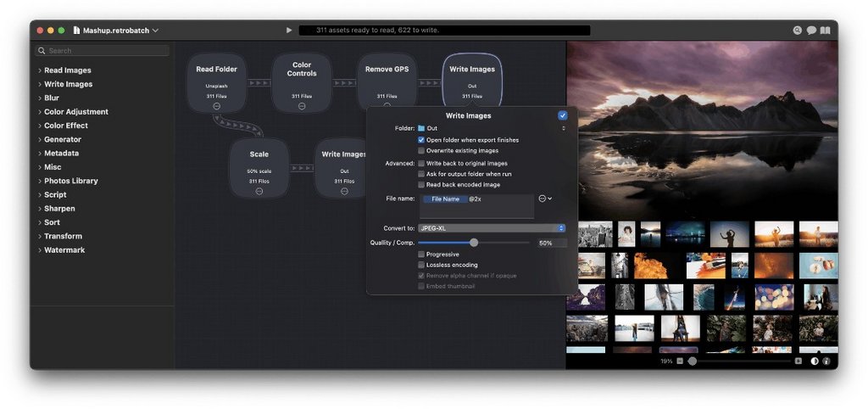Select Sharpen in the node list
The height and width of the screenshot is (409, 868).
point(59,209)
